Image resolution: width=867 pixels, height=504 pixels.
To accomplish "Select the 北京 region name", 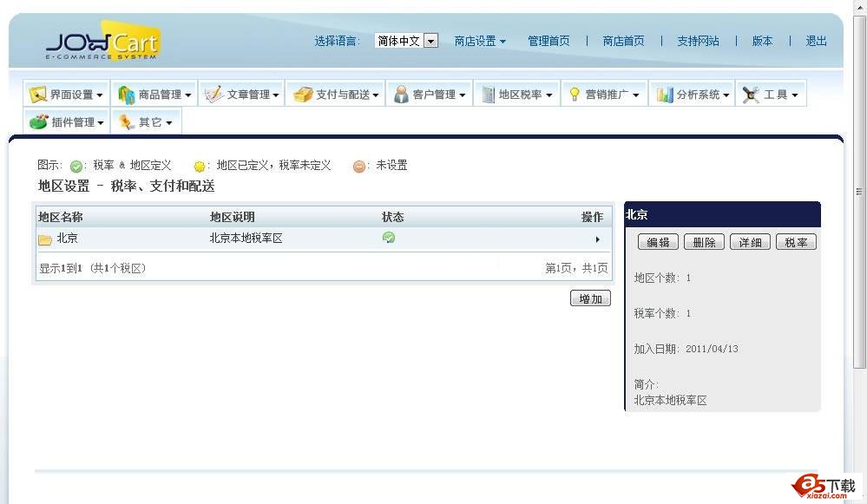I will click(68, 239).
